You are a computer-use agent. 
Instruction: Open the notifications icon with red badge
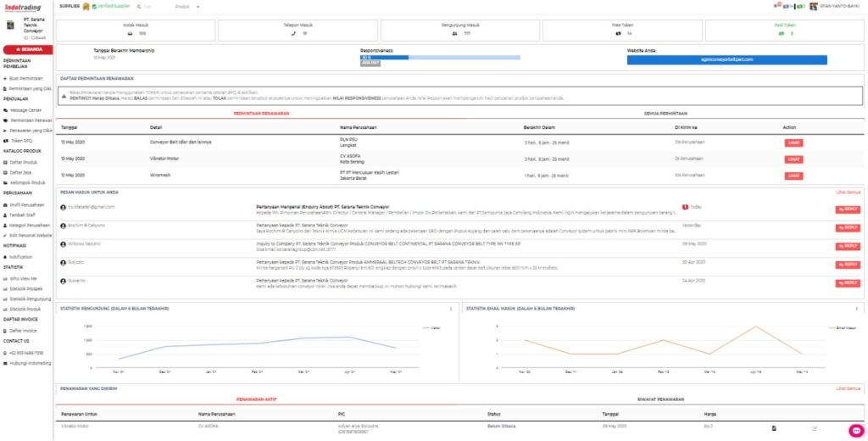click(778, 6)
